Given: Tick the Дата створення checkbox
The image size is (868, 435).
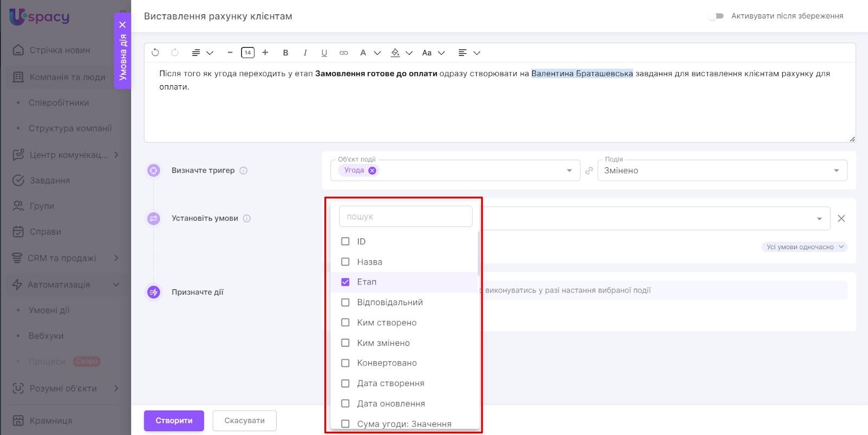Looking at the screenshot, I should click(345, 383).
